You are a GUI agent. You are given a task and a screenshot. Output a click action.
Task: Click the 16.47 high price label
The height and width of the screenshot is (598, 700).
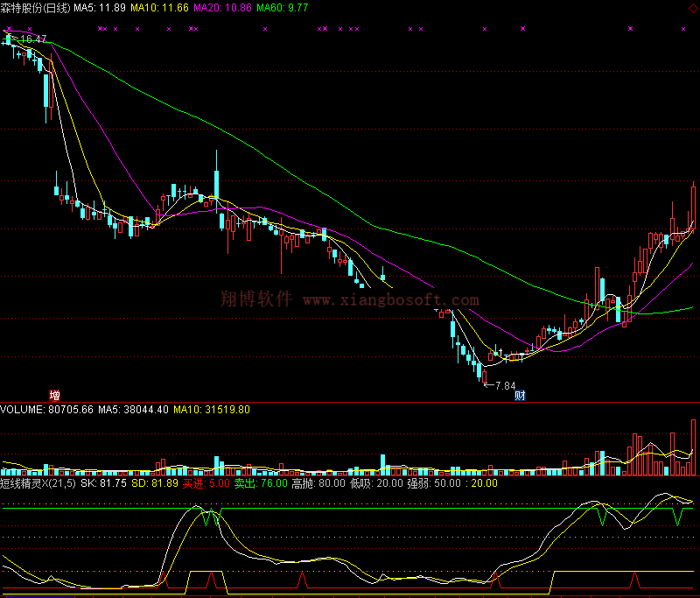coord(33,39)
